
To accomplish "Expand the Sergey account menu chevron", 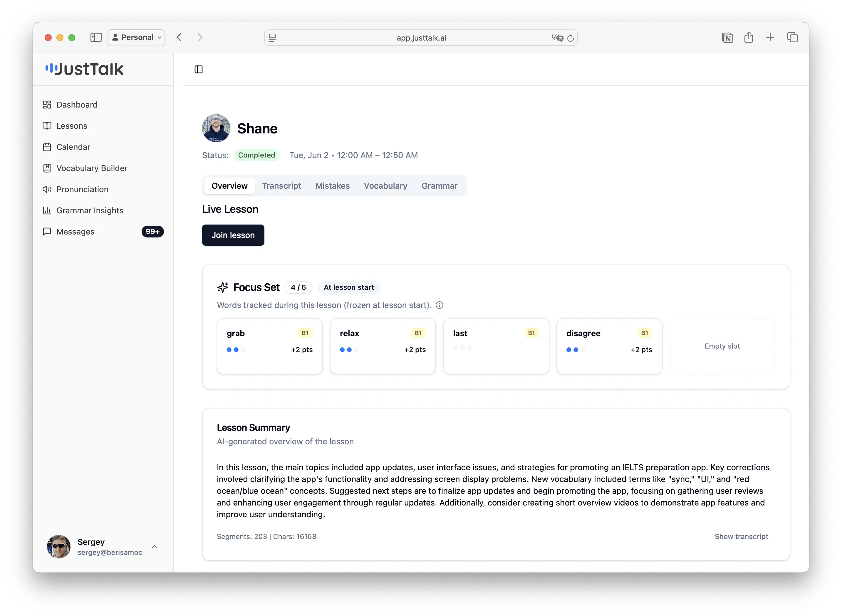I will pos(154,547).
